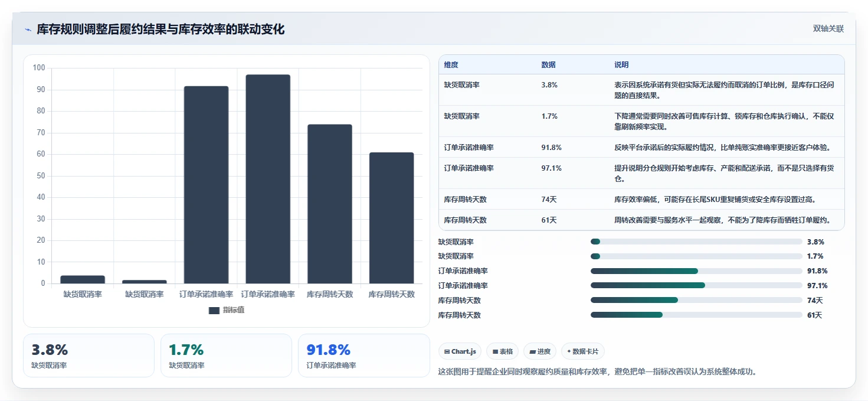Toggle the 指标值 legend color box
Screen dimensions: 868x401
click(214, 311)
